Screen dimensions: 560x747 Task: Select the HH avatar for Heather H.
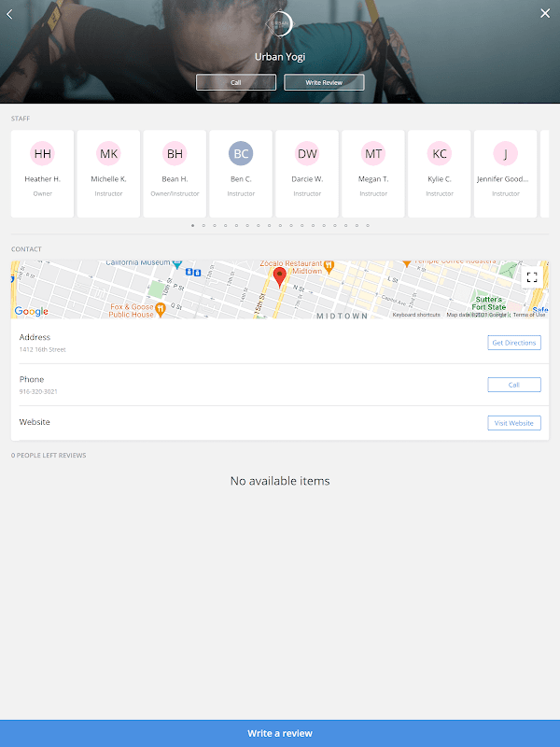point(42,153)
